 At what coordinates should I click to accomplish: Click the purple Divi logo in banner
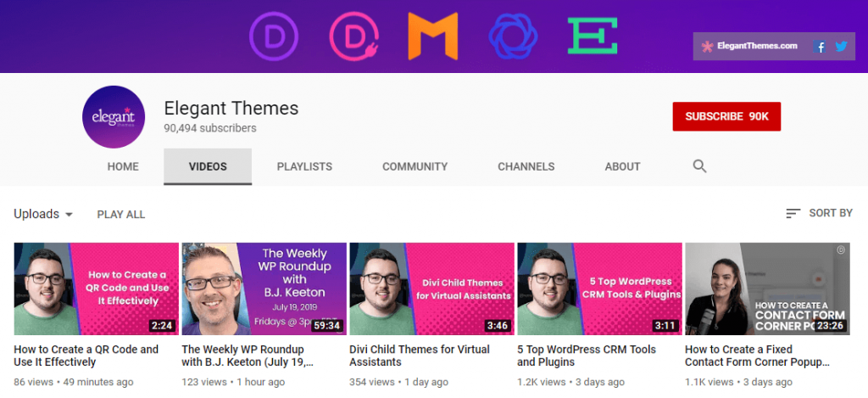(274, 36)
